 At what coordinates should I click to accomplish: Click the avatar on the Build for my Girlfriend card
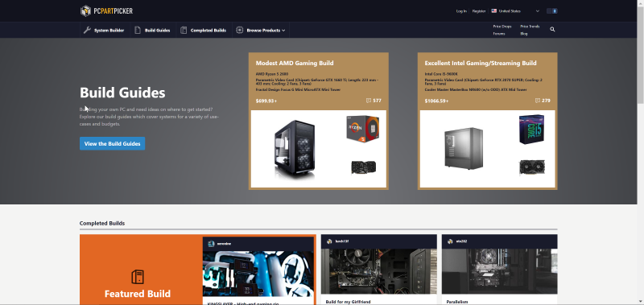329,241
